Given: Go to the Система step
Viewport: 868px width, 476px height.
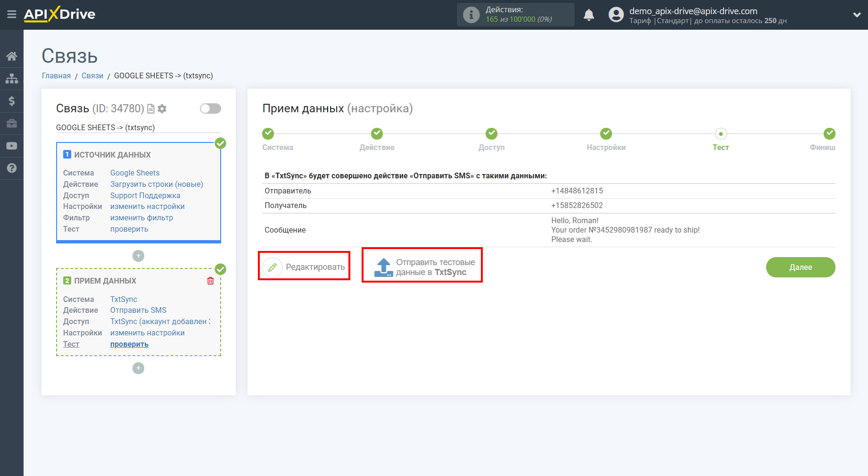Looking at the screenshot, I should [x=268, y=134].
